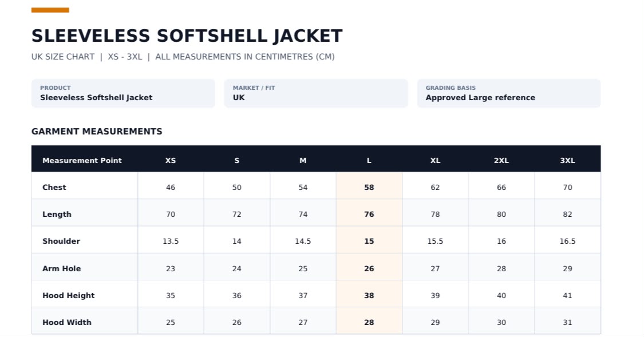The height and width of the screenshot is (337, 644).
Task: Select the XS column header
Action: [171, 161]
